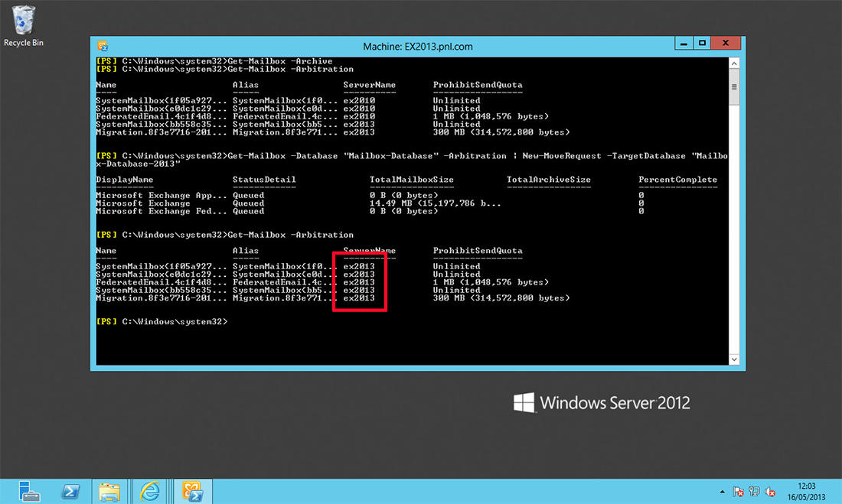Image resolution: width=842 pixels, height=504 pixels.
Task: Click the console vertical scrollbar thumb
Action: [734, 87]
